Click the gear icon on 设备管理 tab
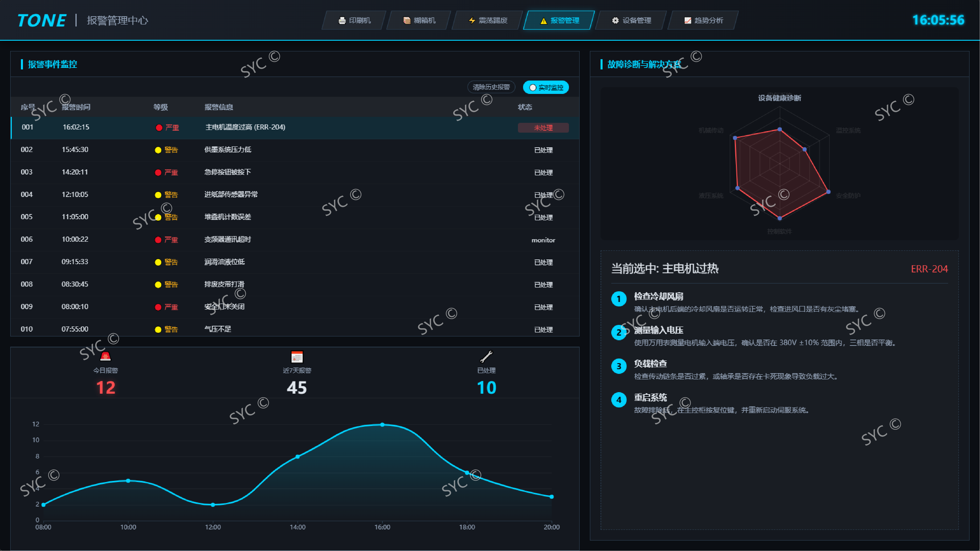The height and width of the screenshot is (551, 980). [x=615, y=20]
